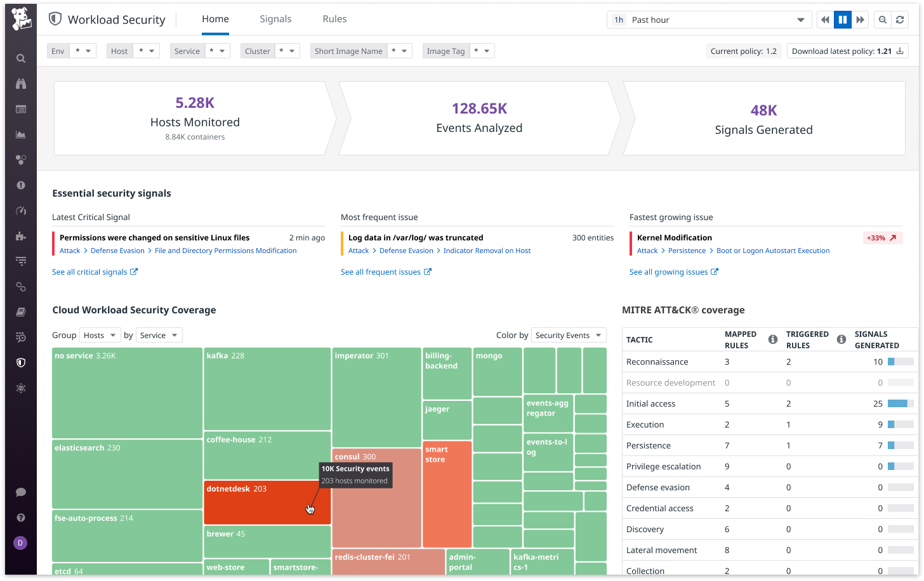The image size is (924, 581).
Task: Open the Past hour time range dropdown
Action: pos(709,20)
